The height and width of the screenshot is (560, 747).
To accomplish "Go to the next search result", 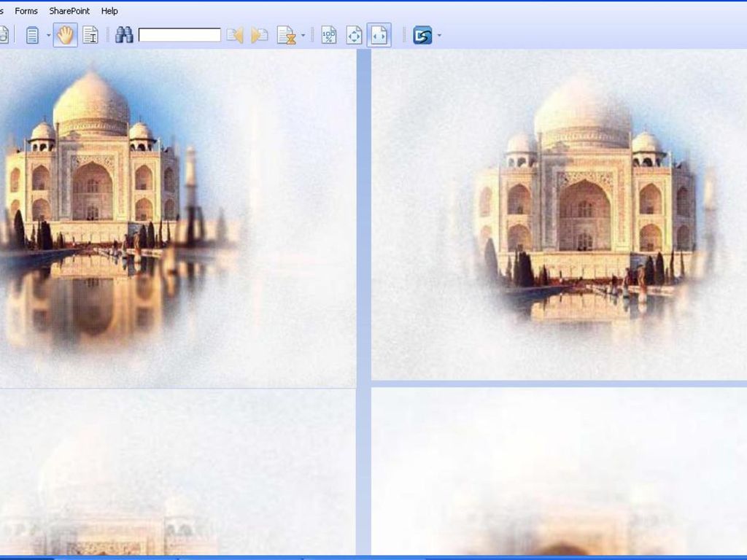I will pos(260,35).
